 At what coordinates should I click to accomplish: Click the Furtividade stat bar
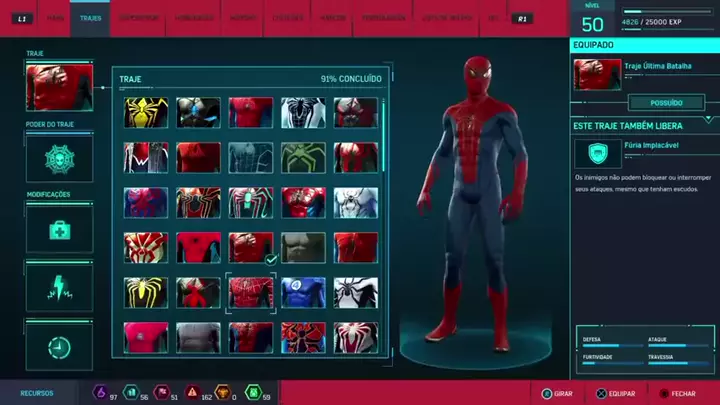click(x=613, y=363)
